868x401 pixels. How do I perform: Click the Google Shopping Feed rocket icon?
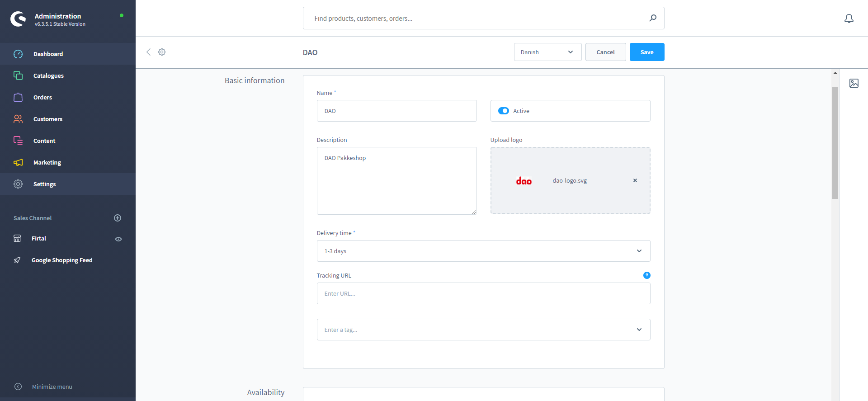[x=17, y=260]
